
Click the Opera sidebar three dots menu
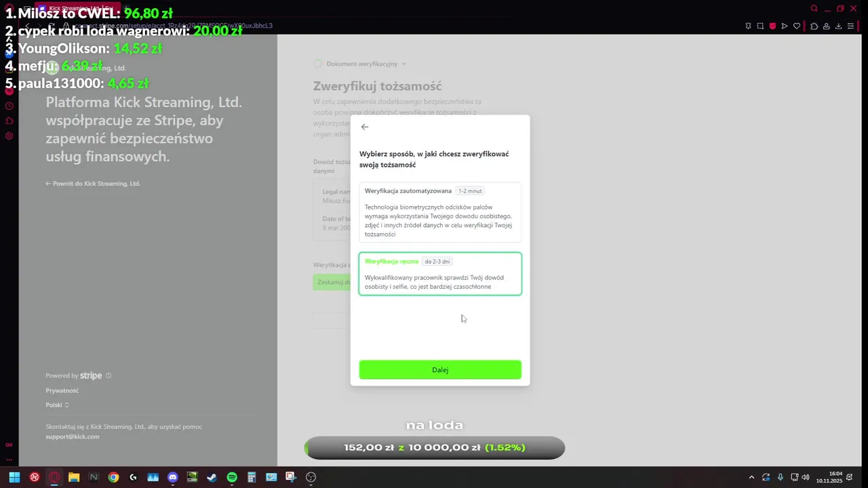[x=9, y=459]
